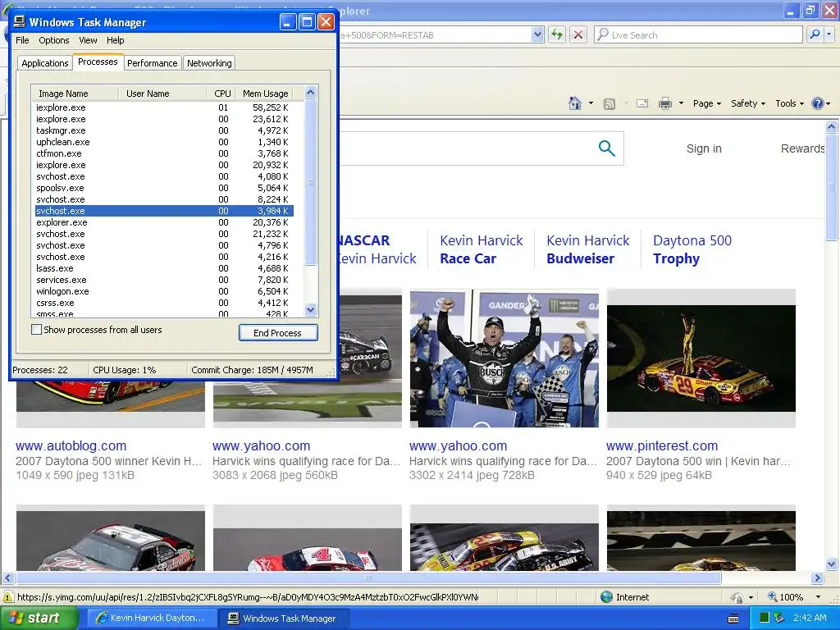Screen dimensions: 840x630
Task: Switch to the Applications tab
Action: click(x=45, y=62)
